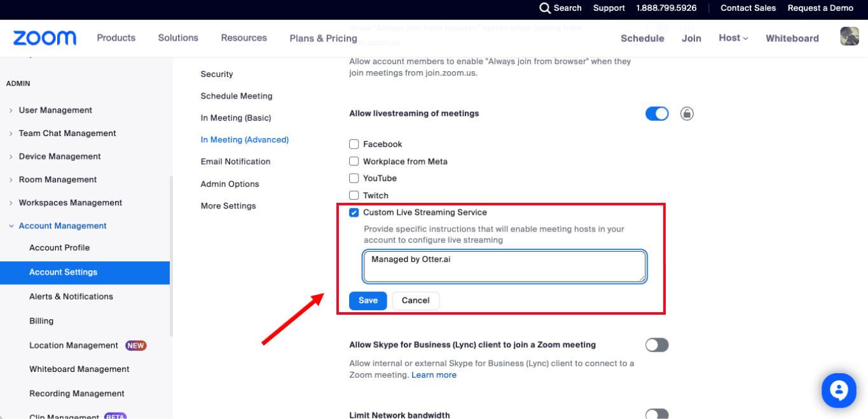
Task: Check the Workplace from Meta checkbox
Action: click(354, 161)
